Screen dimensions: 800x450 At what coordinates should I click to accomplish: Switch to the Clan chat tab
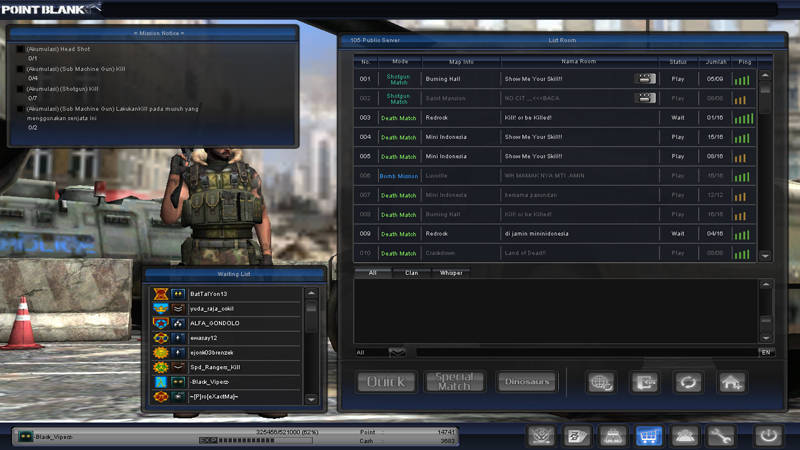pyautogui.click(x=411, y=273)
